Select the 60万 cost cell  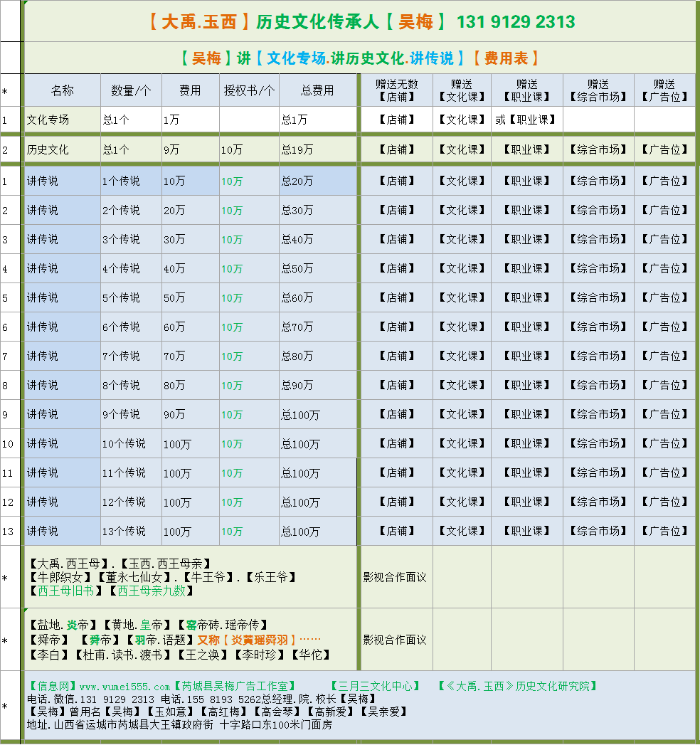[x=191, y=327]
